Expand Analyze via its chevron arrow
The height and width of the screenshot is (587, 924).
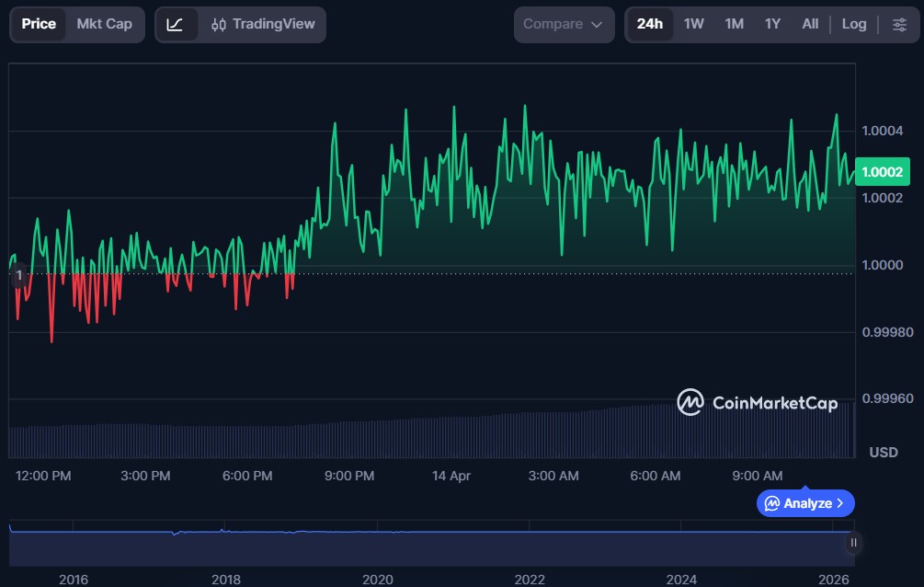pyautogui.click(x=840, y=503)
